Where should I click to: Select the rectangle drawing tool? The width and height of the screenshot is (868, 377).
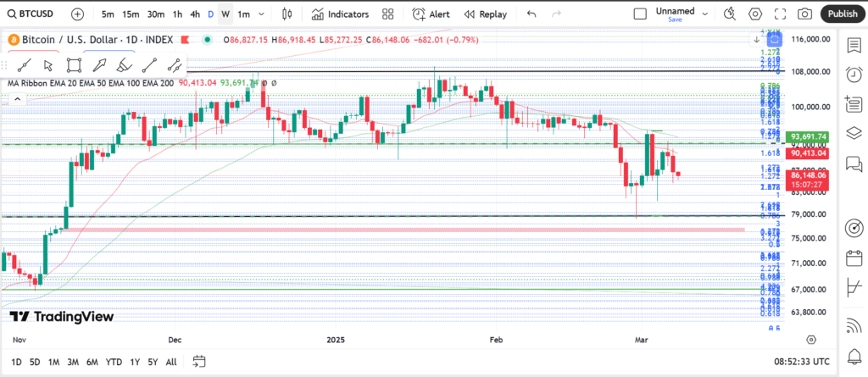point(73,65)
